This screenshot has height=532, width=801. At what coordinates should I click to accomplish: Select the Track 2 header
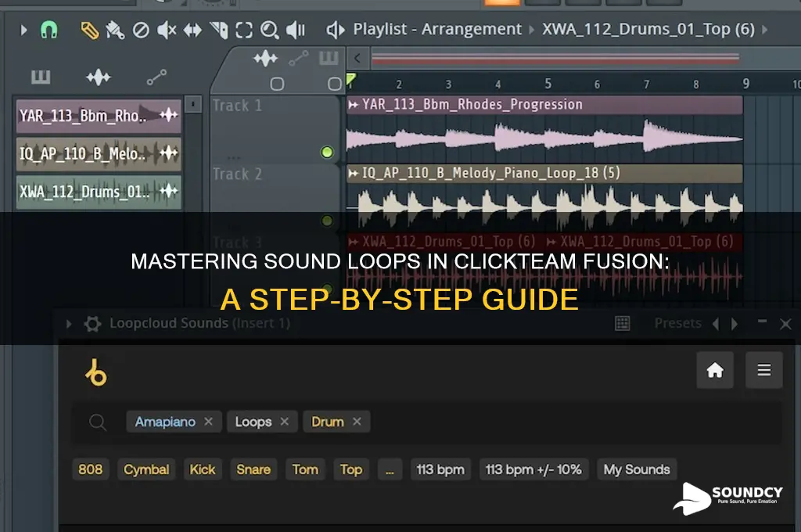click(275, 198)
